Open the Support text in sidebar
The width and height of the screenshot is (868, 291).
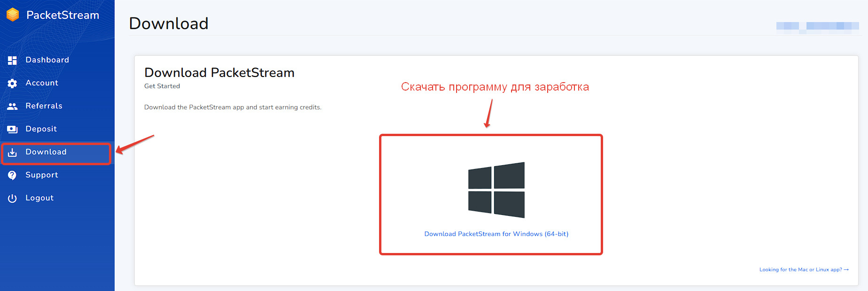42,175
